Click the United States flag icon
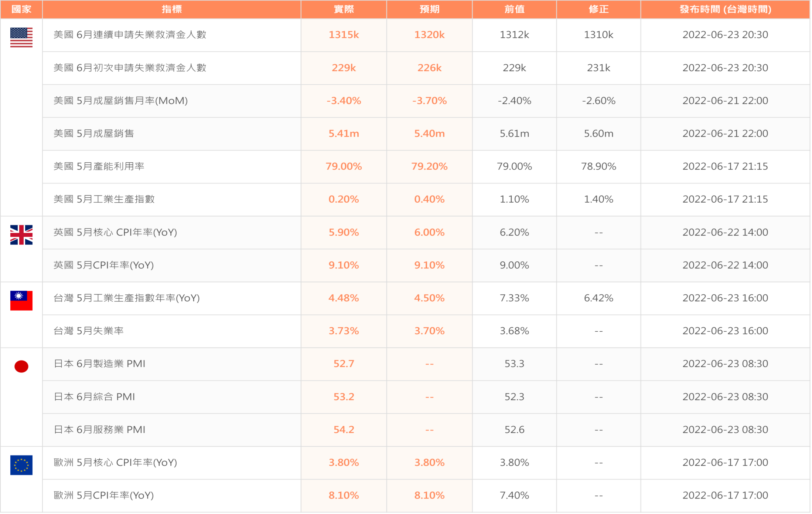Viewport: 812px width, 514px height. coord(21,37)
